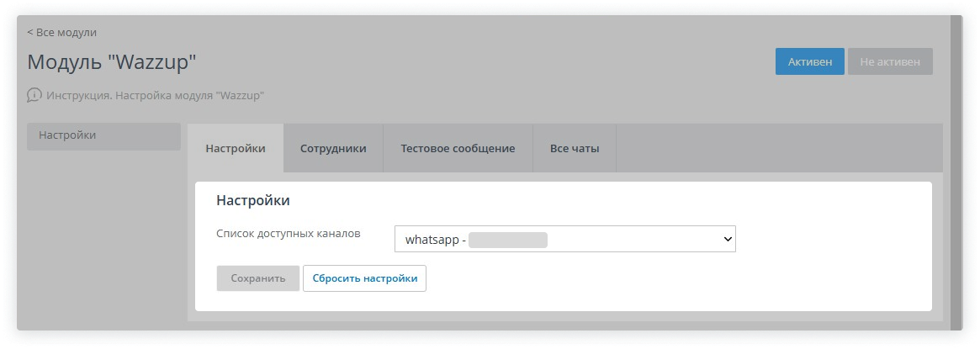The height and width of the screenshot is (349, 980).
Task: Set module status to Активен
Action: click(x=809, y=61)
